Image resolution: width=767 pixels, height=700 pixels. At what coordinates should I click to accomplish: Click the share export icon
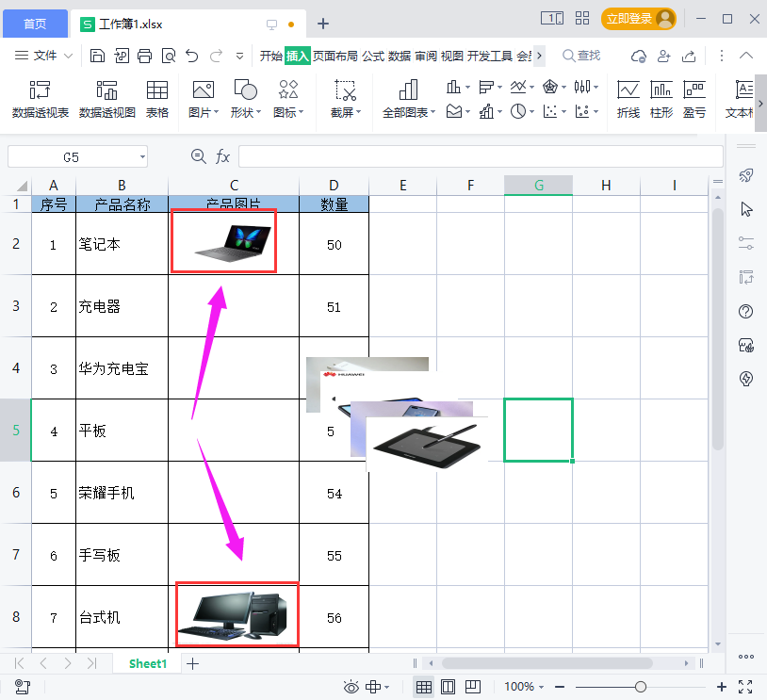689,57
